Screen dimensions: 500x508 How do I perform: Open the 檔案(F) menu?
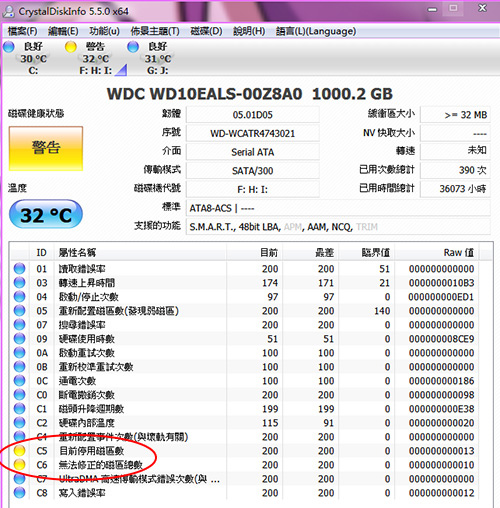(22, 31)
